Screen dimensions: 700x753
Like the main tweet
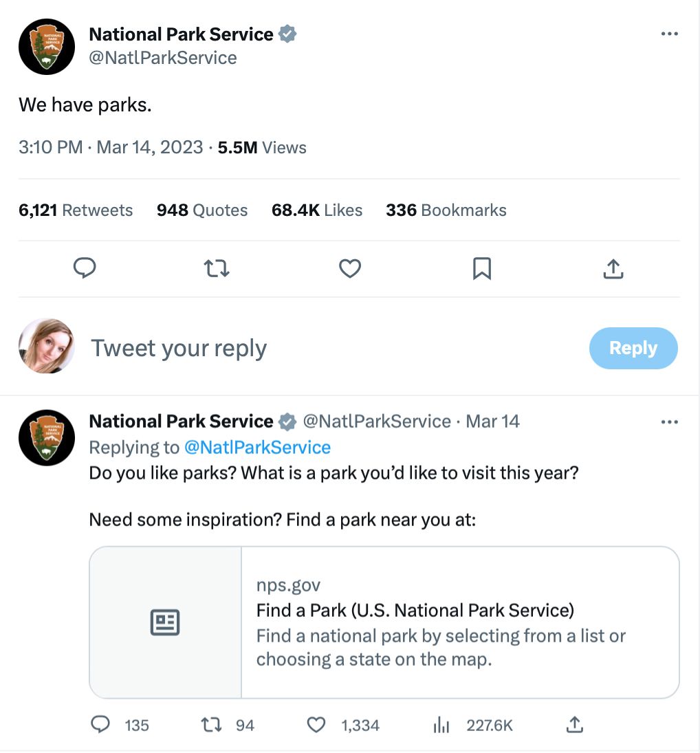349,268
